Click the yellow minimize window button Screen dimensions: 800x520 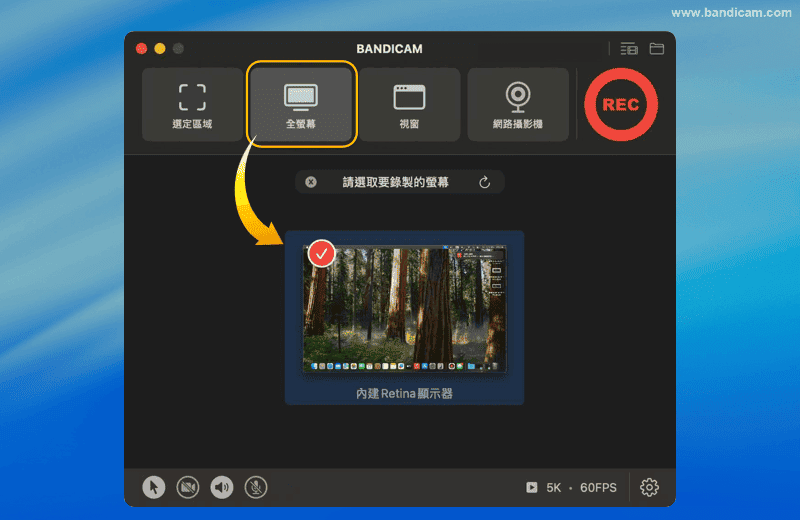(160, 48)
